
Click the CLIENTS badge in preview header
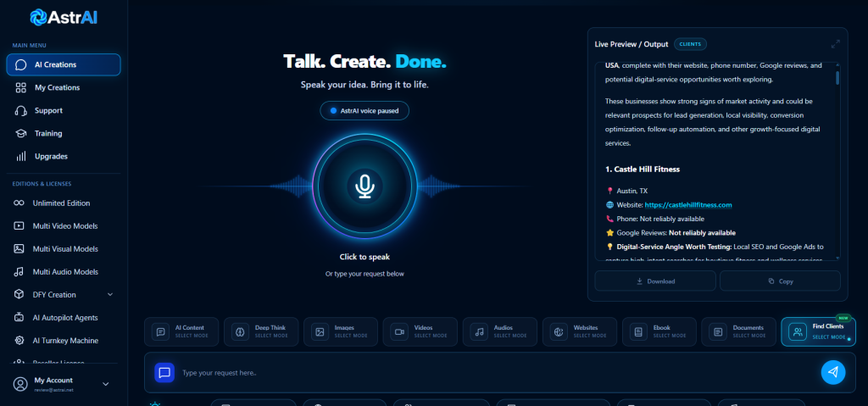690,44
